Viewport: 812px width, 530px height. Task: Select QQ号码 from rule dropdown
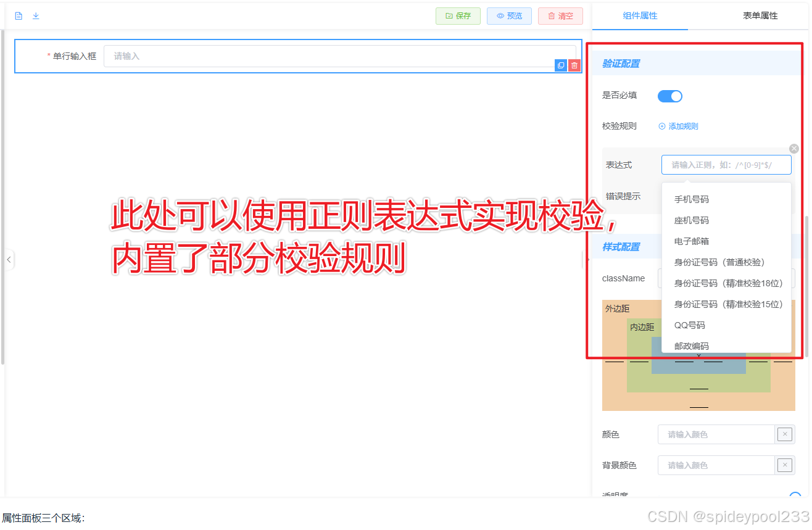(726, 325)
